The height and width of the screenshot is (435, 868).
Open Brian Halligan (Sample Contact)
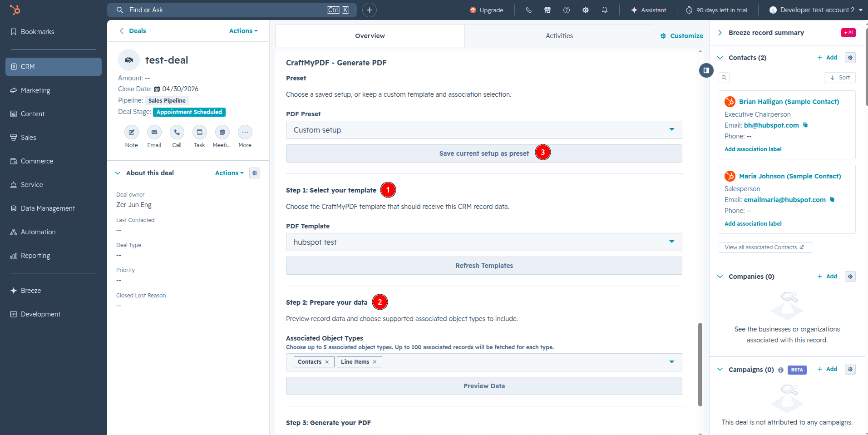pos(789,102)
